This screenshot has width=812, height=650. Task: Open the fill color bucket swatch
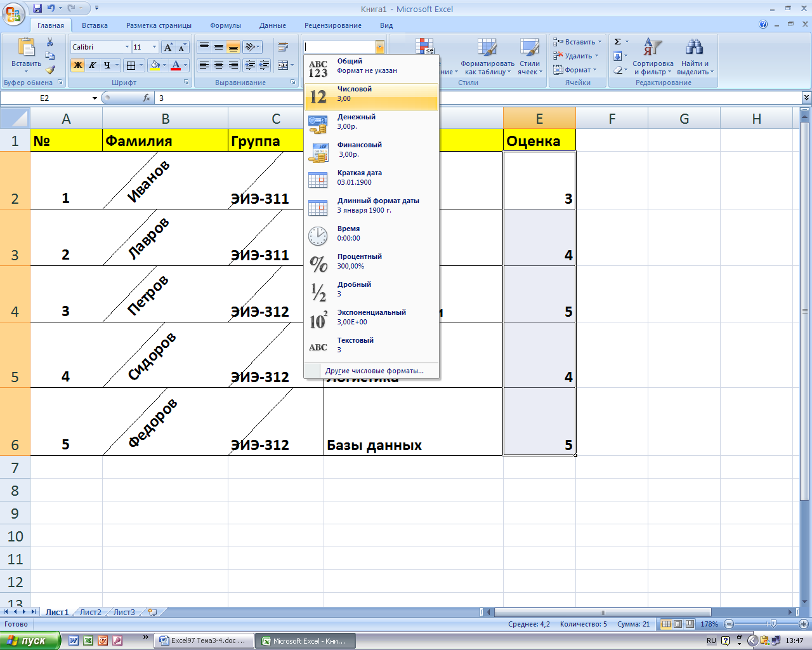coord(155,65)
